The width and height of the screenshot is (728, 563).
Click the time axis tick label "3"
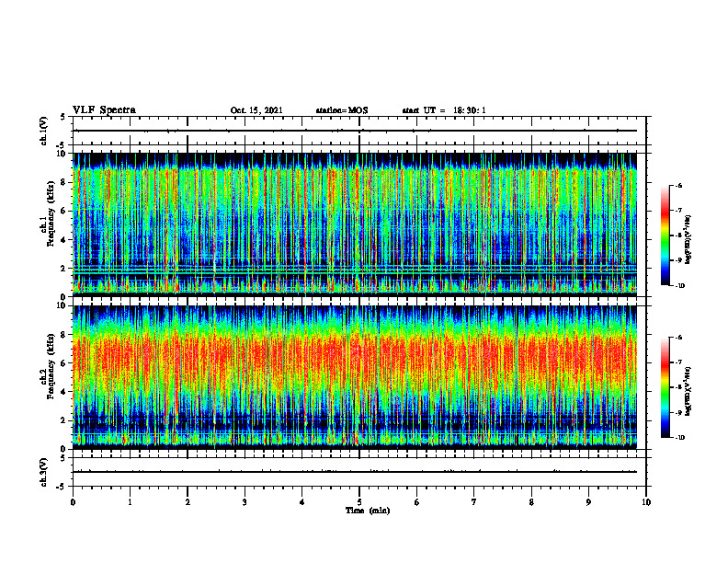click(x=245, y=502)
